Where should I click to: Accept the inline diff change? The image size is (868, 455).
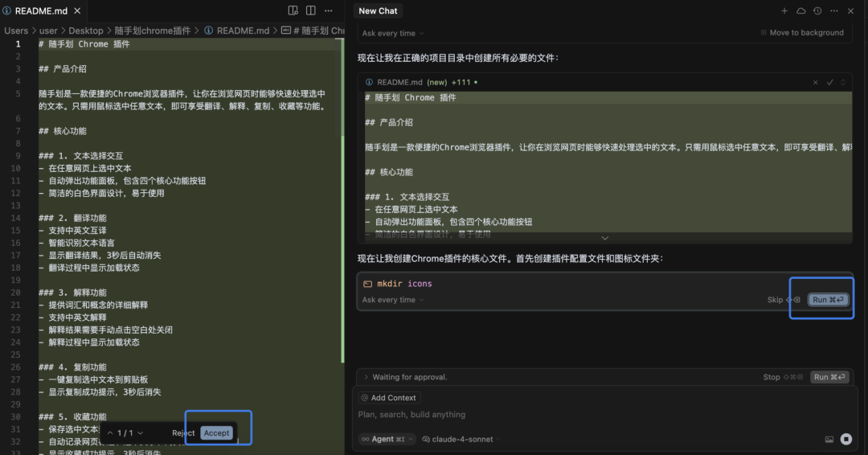pos(216,432)
